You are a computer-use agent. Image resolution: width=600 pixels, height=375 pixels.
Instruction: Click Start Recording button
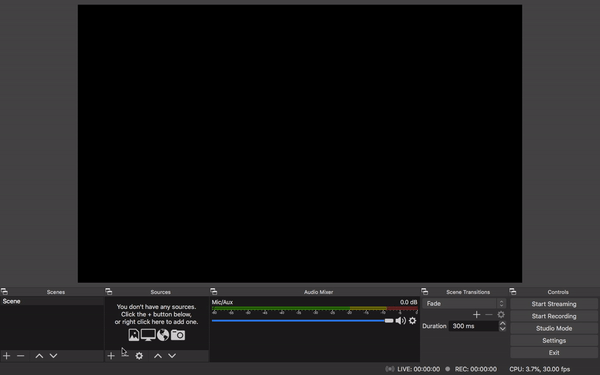coord(554,316)
